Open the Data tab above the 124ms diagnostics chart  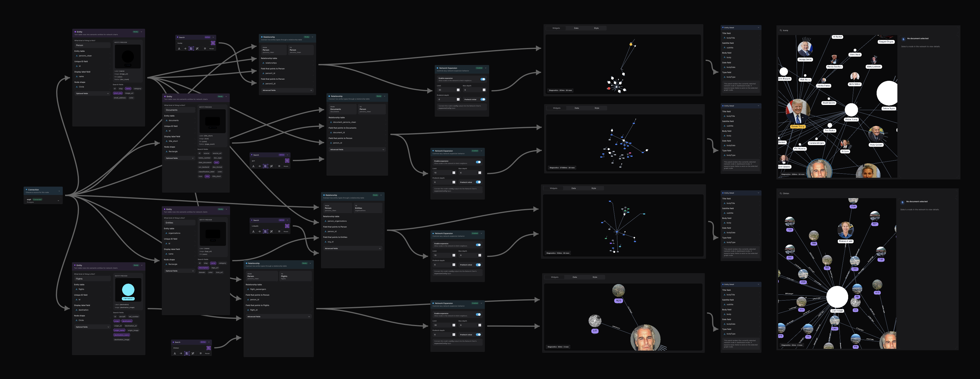pyautogui.click(x=574, y=188)
